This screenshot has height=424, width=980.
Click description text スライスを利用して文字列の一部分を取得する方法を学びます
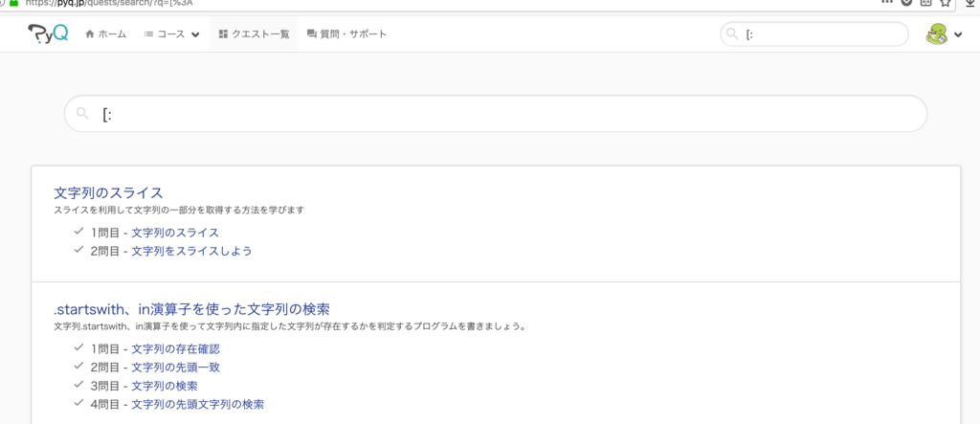[179, 211]
